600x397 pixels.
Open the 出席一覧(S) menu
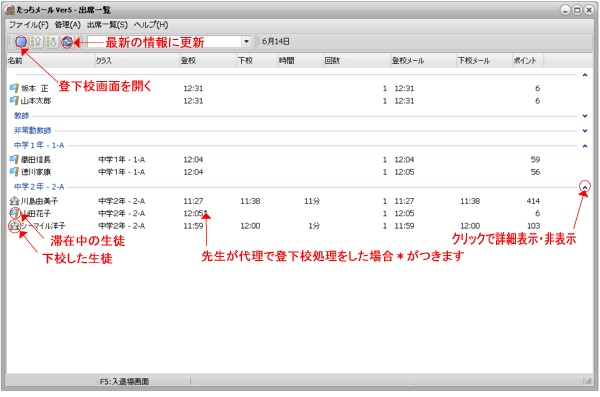tap(108, 25)
